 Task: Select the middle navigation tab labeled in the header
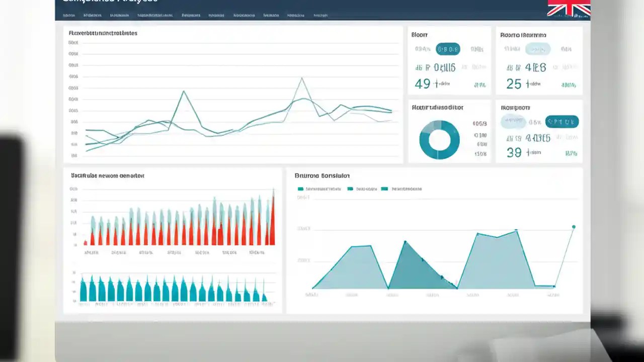click(x=216, y=15)
